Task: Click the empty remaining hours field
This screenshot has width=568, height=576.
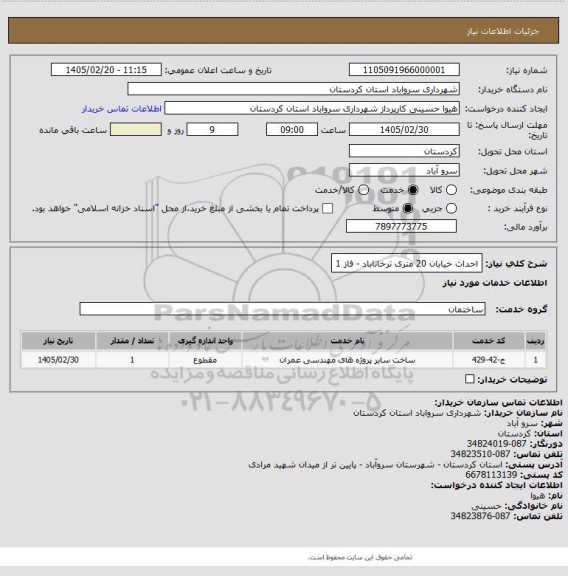Action: click(x=136, y=130)
